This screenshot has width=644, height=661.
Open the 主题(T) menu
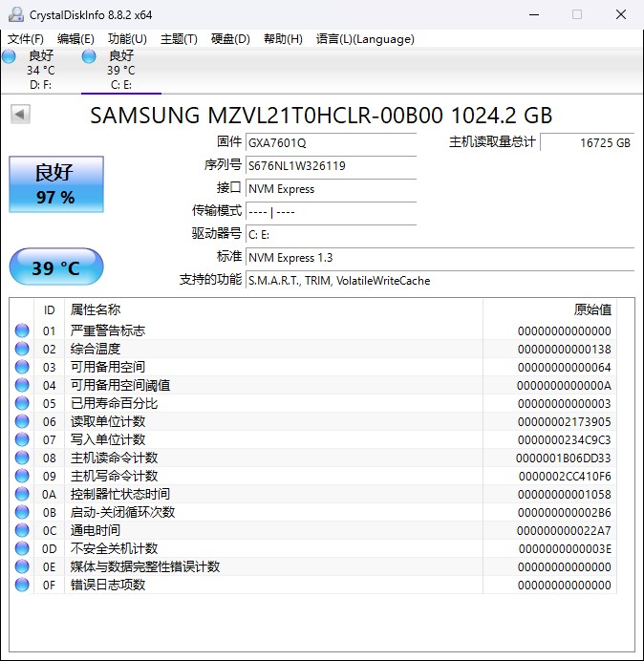pos(179,39)
